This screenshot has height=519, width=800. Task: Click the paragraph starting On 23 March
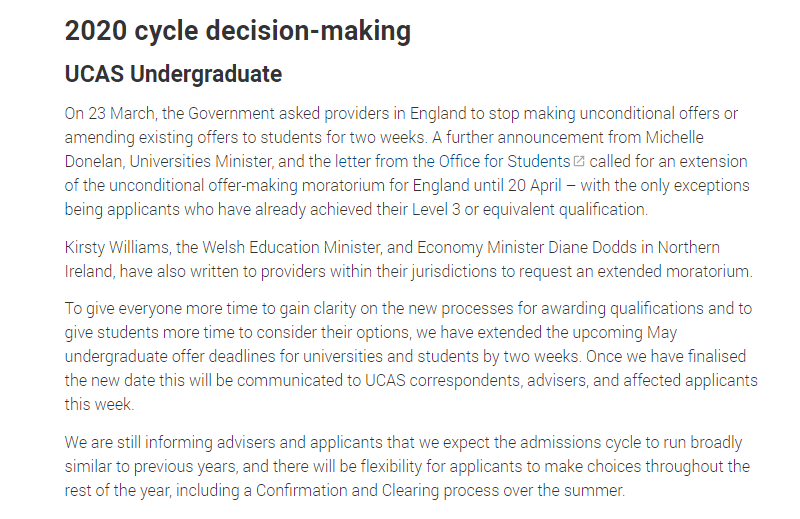click(x=407, y=161)
